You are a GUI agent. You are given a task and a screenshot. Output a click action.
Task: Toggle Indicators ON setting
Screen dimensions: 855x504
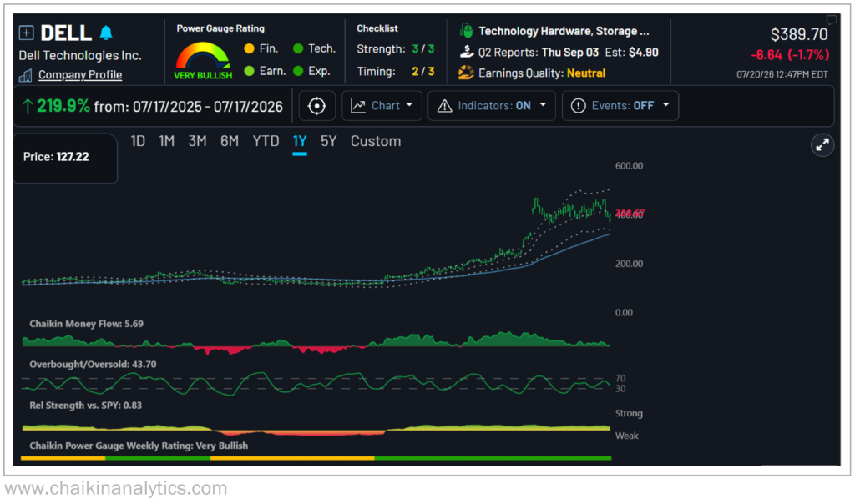(494, 106)
